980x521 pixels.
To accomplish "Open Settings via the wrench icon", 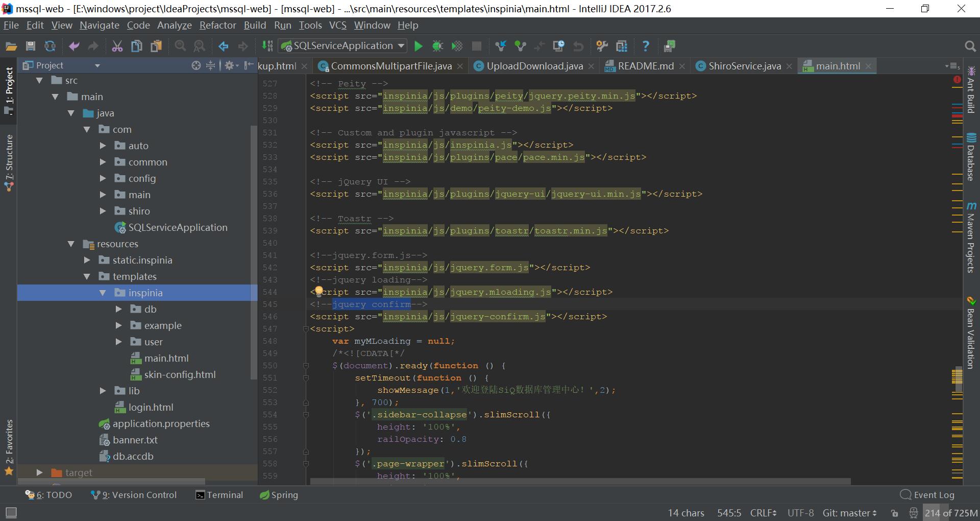I will 602,46.
